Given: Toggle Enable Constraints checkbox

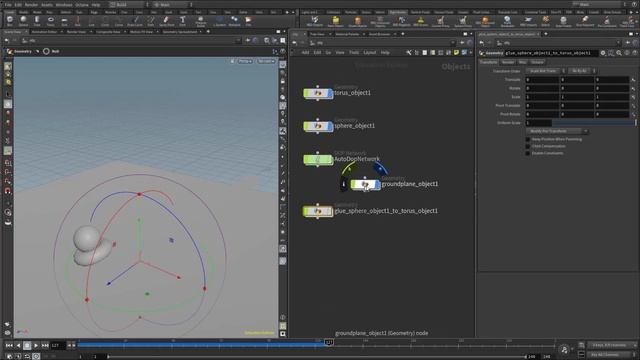Looking at the screenshot, I should click(x=528, y=153).
